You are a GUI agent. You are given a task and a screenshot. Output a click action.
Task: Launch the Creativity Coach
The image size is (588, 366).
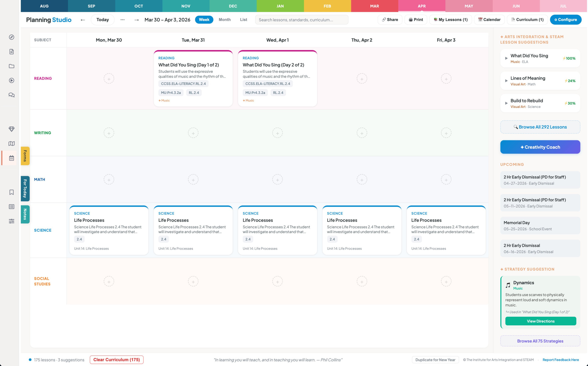pyautogui.click(x=540, y=147)
